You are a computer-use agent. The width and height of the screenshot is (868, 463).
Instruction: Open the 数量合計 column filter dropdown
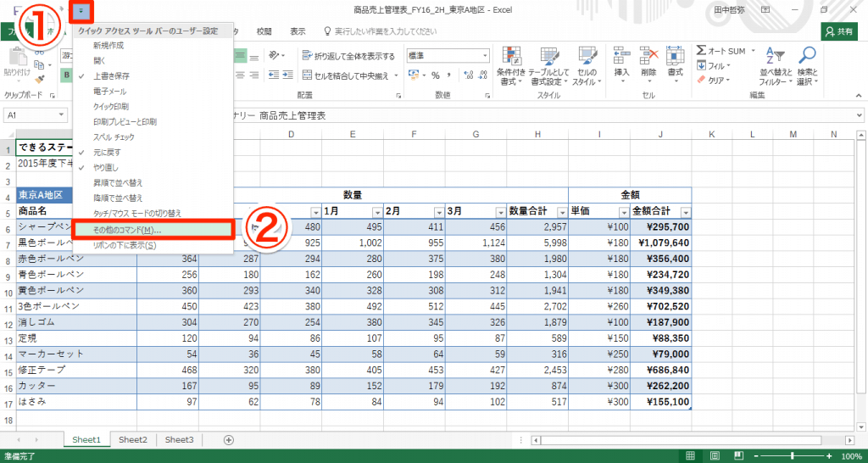point(559,213)
